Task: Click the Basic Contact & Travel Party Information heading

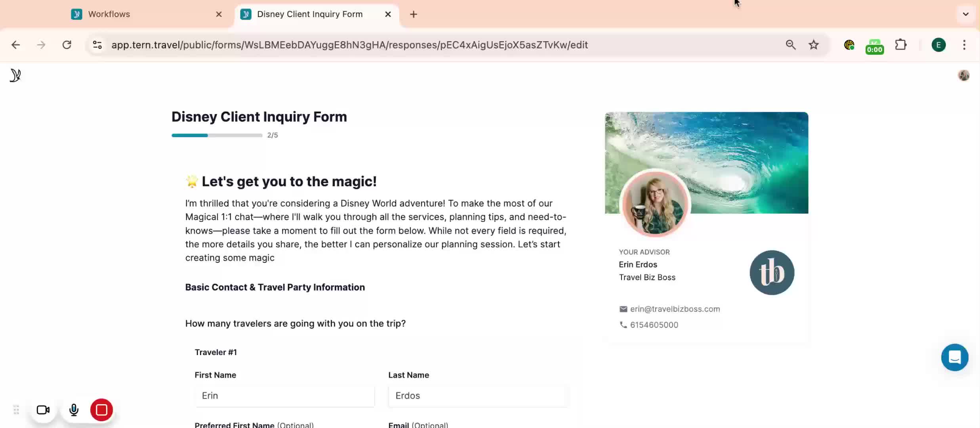Action: [x=275, y=287]
